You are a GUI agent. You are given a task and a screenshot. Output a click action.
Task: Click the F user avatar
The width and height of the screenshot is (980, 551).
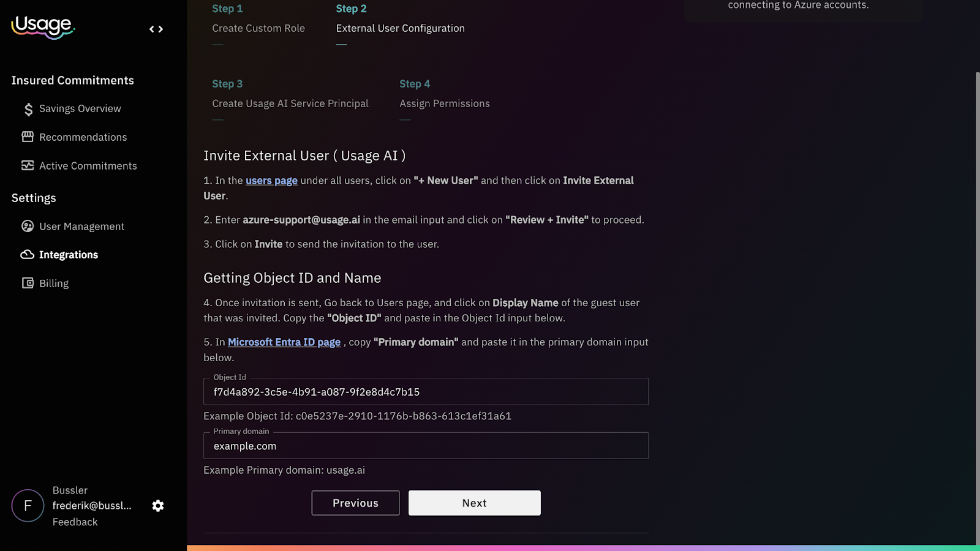(x=28, y=506)
